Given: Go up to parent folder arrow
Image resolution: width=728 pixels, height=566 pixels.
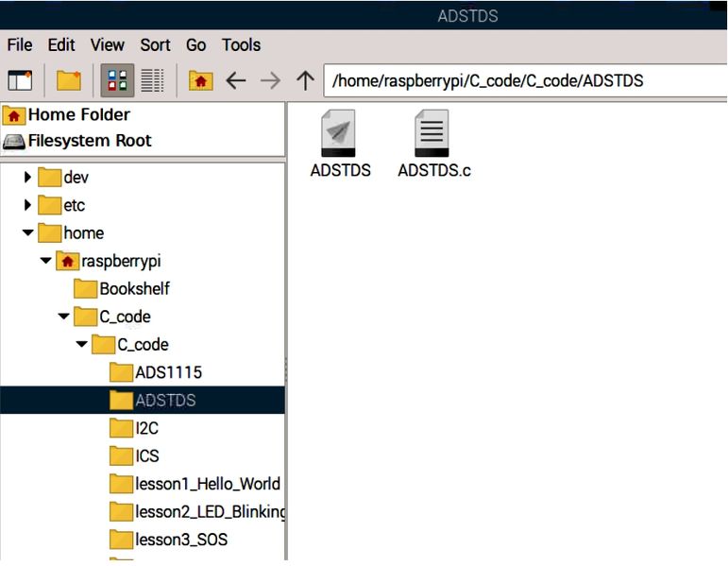Looking at the screenshot, I should pos(304,81).
